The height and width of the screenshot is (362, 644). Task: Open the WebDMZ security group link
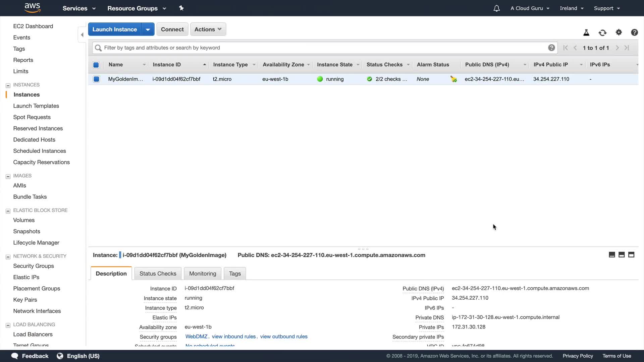pos(196,337)
